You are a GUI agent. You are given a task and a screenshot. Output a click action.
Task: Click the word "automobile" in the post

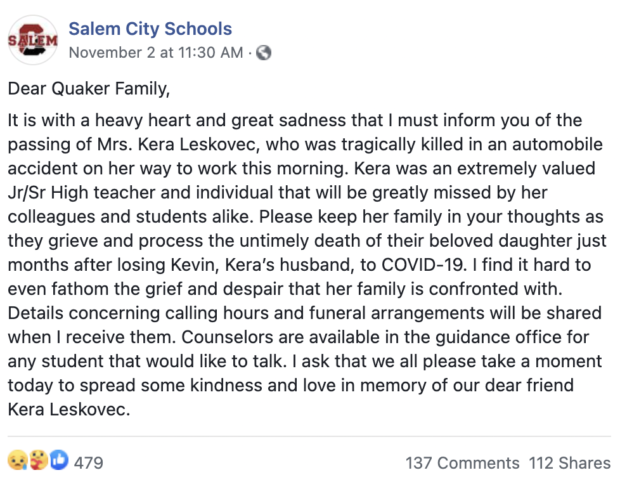[x=558, y=144]
